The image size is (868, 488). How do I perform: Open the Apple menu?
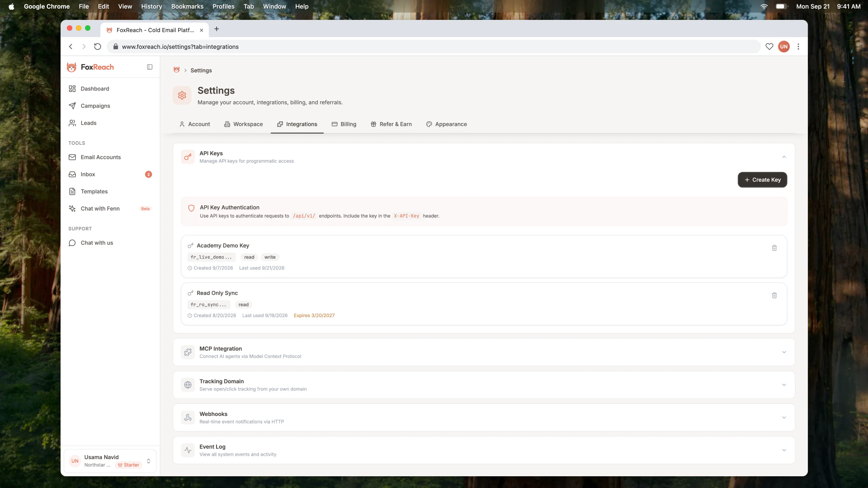pos(11,6)
